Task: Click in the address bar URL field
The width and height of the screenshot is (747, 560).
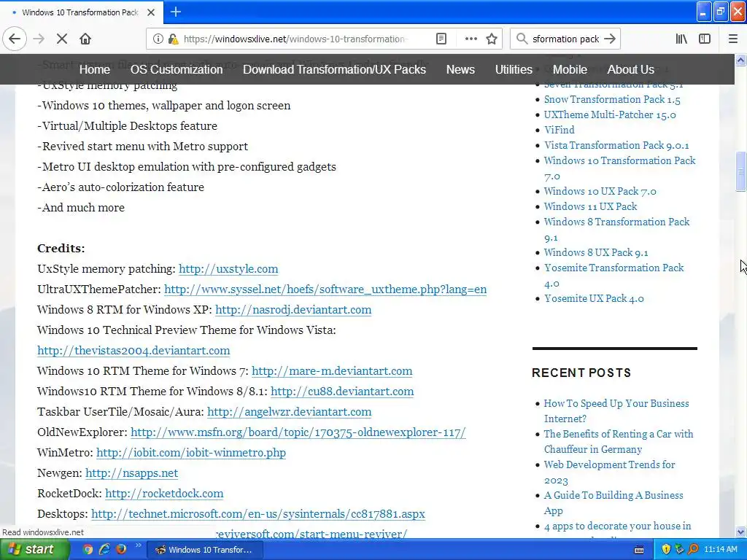Action: (295, 39)
